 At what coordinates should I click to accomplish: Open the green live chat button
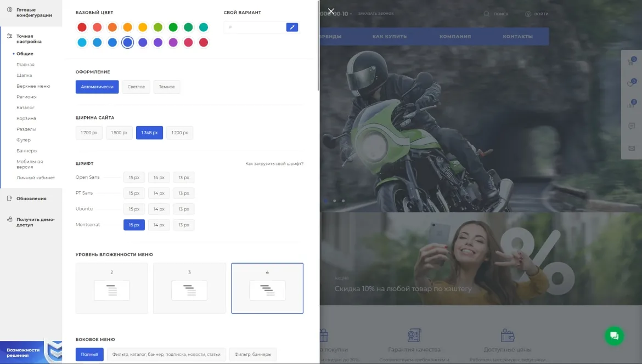pyautogui.click(x=614, y=336)
